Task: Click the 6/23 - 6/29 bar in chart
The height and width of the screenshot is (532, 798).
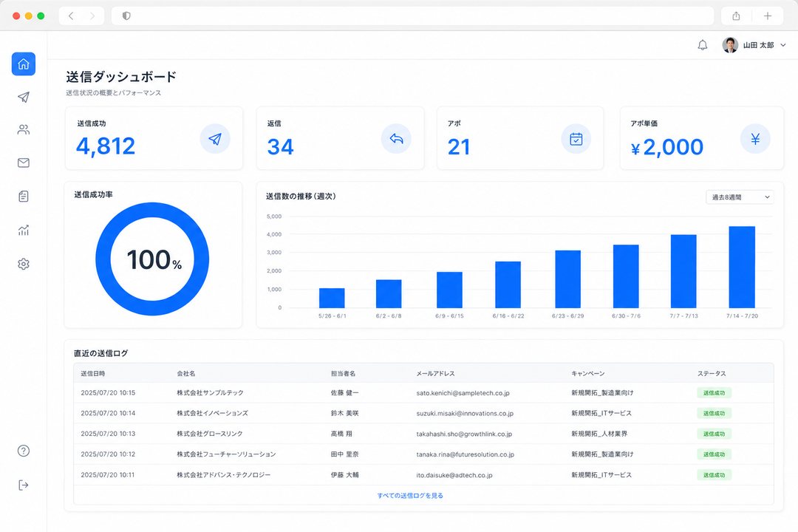Action: tap(568, 279)
